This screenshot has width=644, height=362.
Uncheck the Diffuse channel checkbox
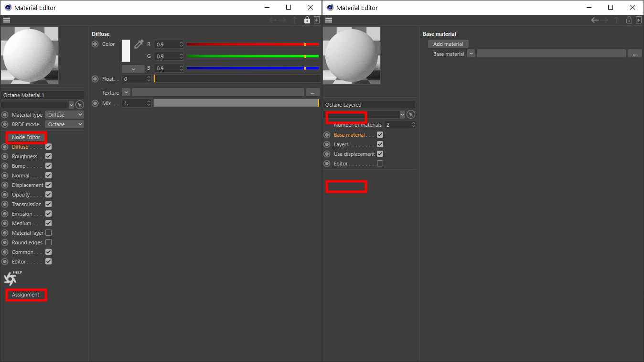click(48, 147)
